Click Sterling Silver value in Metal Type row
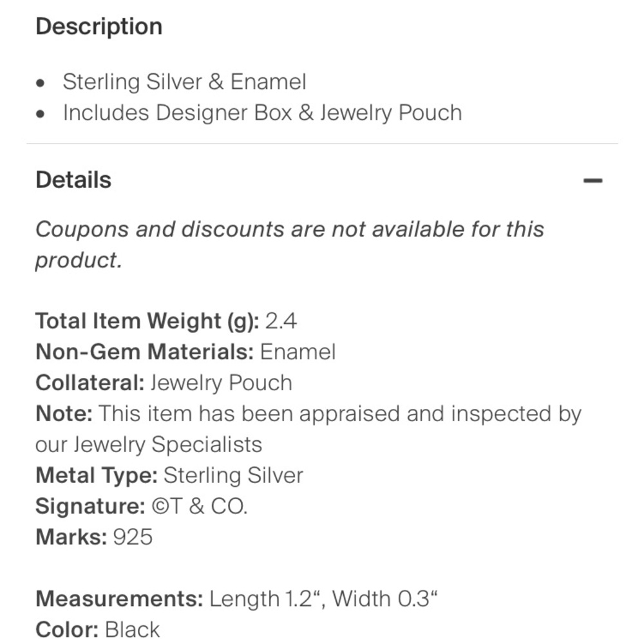The image size is (644, 644). pos(233,476)
